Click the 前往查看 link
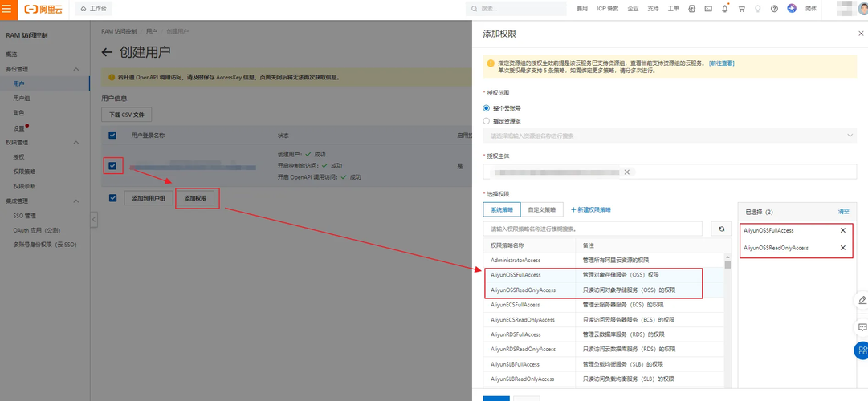This screenshot has width=868, height=401. coord(721,63)
